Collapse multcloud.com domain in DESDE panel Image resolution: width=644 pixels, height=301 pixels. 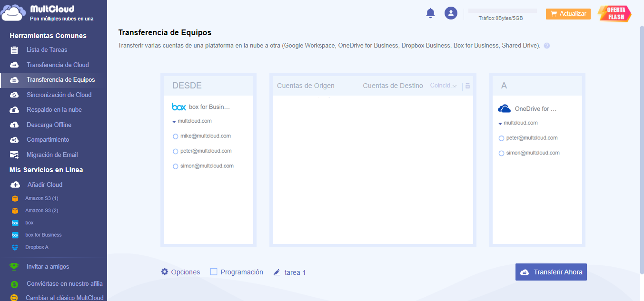pyautogui.click(x=175, y=122)
